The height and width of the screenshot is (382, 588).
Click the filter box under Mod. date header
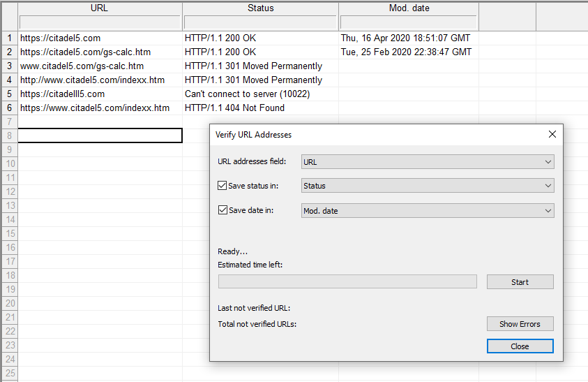pyautogui.click(x=409, y=22)
